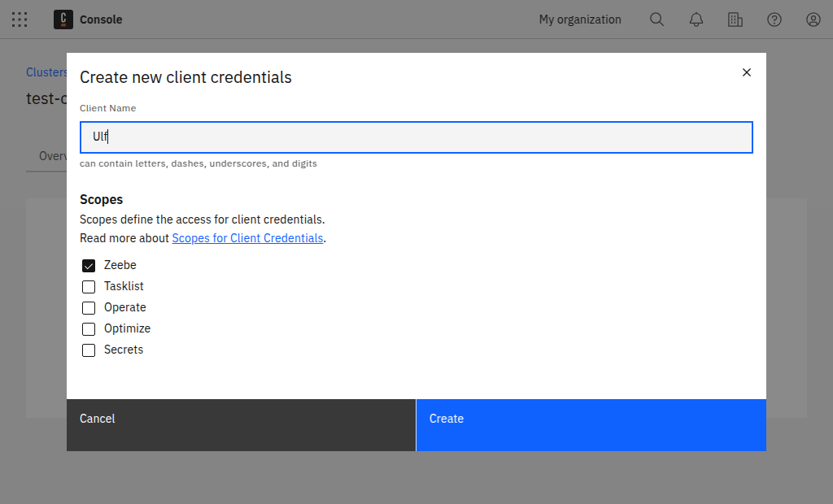Click the Console logo icon
Screen dimensions: 833x504
[x=63, y=19]
